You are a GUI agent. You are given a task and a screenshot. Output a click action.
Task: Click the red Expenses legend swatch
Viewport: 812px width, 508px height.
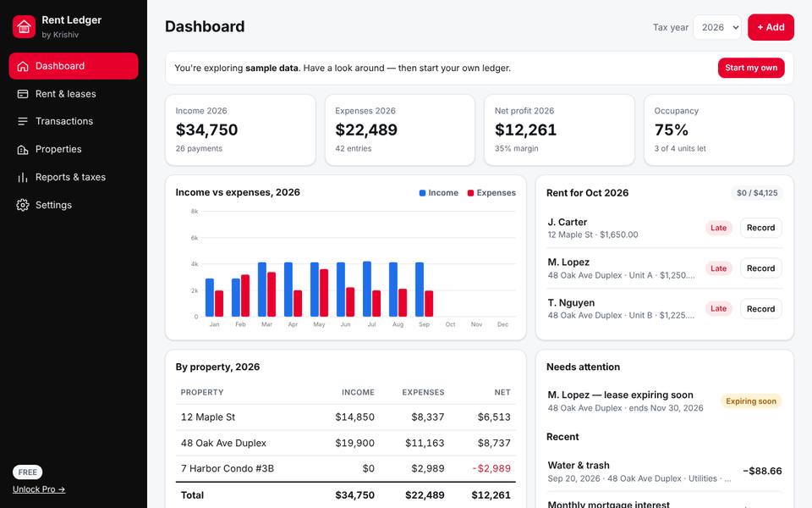470,193
